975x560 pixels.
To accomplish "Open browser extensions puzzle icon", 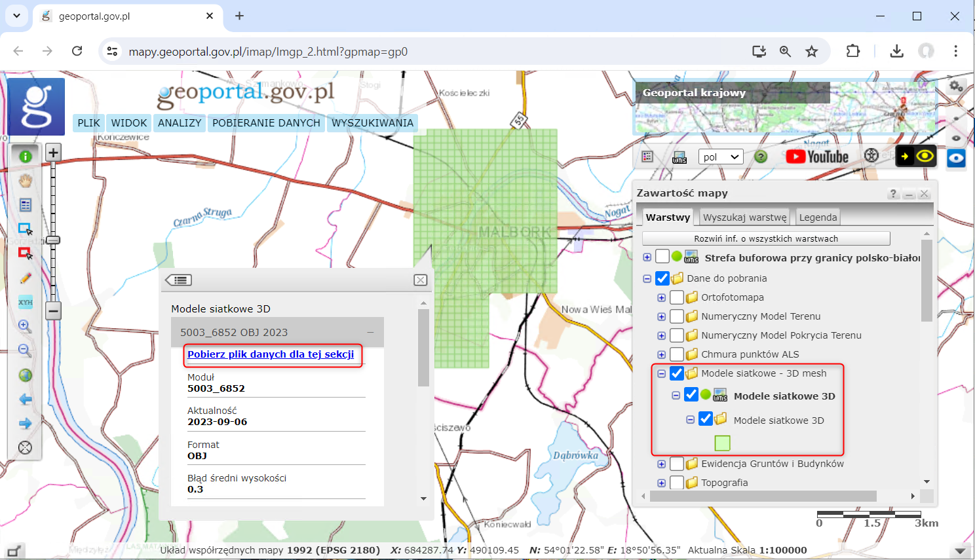I will (853, 51).
